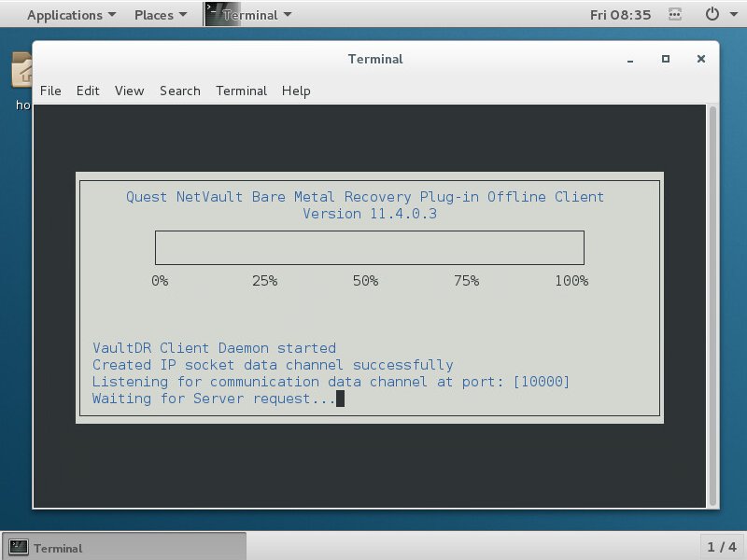The image size is (747, 560).
Task: Click the 50% progress label
Action: (x=365, y=281)
